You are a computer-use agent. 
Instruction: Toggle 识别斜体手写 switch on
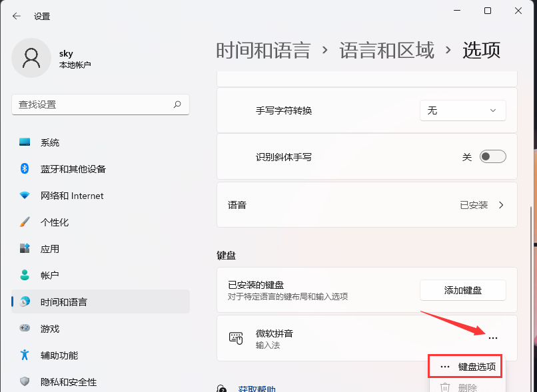click(x=492, y=156)
